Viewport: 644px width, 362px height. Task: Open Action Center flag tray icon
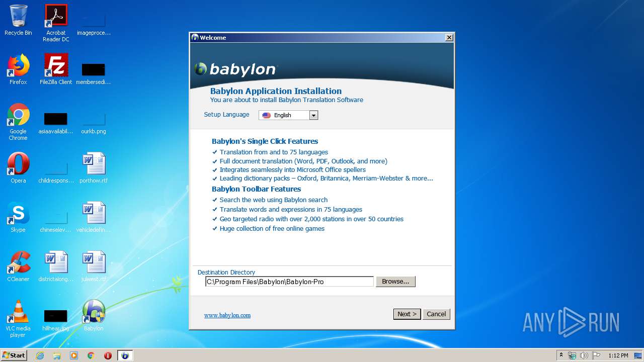click(596, 355)
